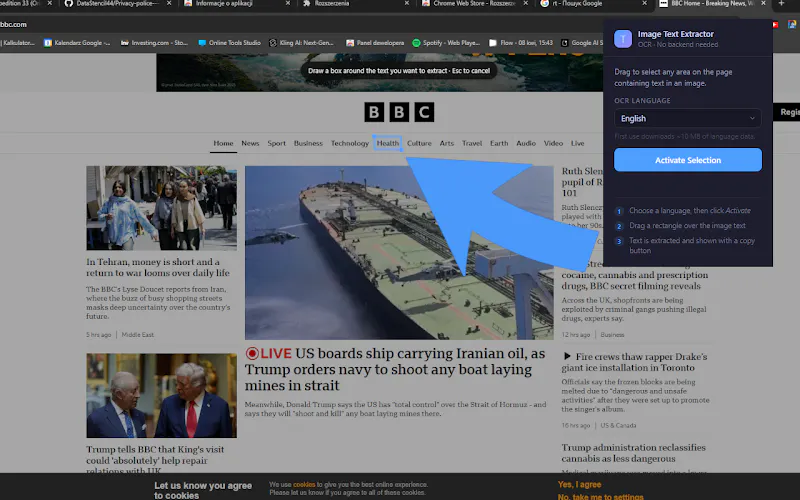Image resolution: width=800 pixels, height=500 pixels.
Task: Open Trump tells BBC King's visit headline
Action: [155, 460]
